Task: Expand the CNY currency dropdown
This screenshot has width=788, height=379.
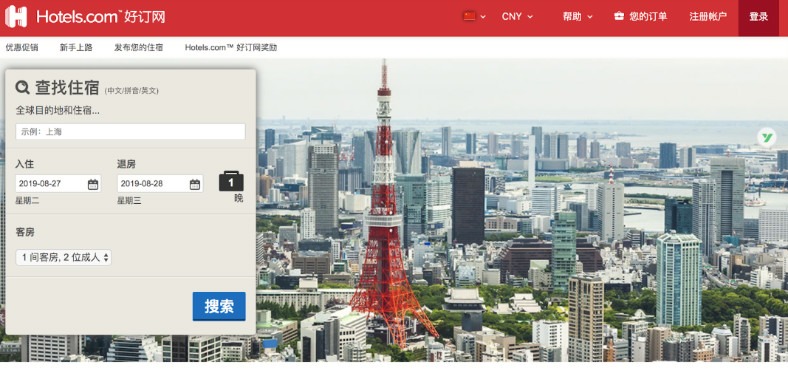Action: click(x=517, y=17)
